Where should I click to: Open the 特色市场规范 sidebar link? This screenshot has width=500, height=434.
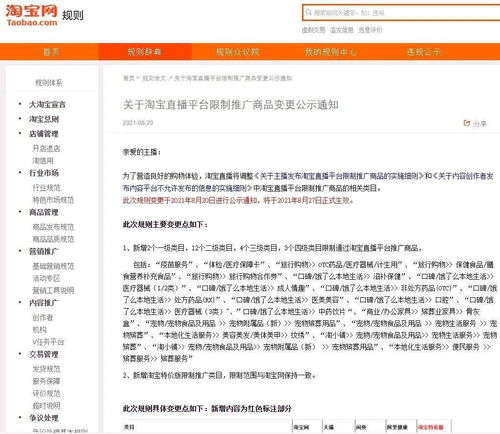click(53, 200)
